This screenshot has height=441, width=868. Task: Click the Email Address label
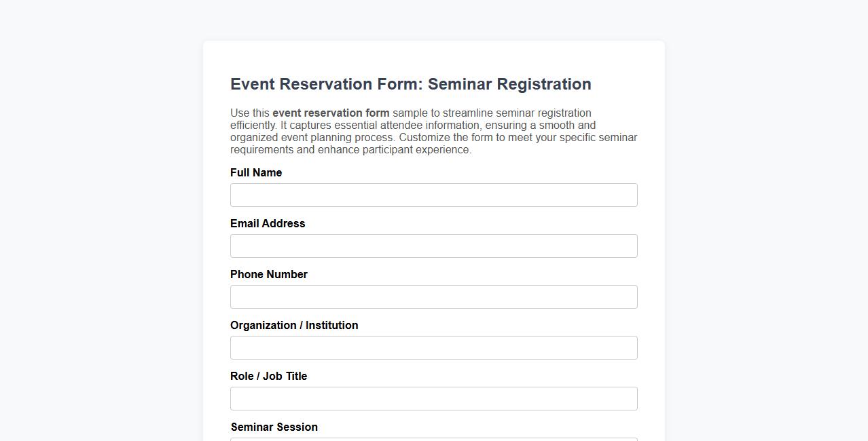point(267,223)
